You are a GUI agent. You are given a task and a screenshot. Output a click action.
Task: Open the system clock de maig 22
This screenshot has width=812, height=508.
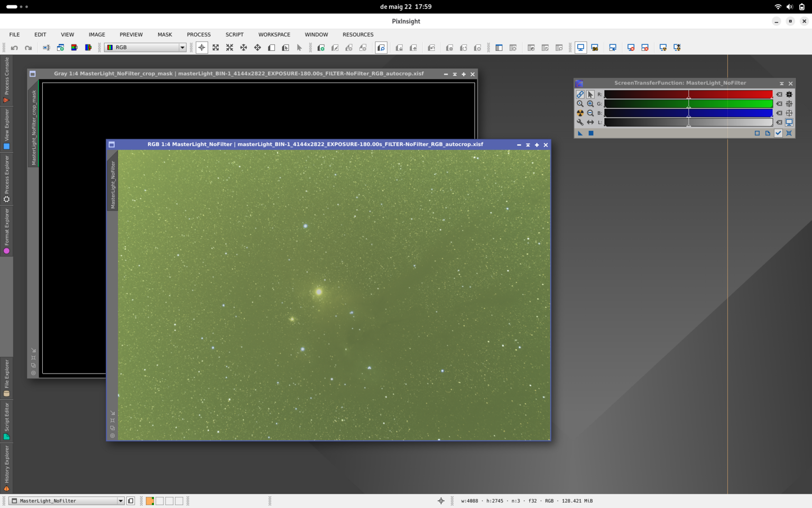point(405,7)
